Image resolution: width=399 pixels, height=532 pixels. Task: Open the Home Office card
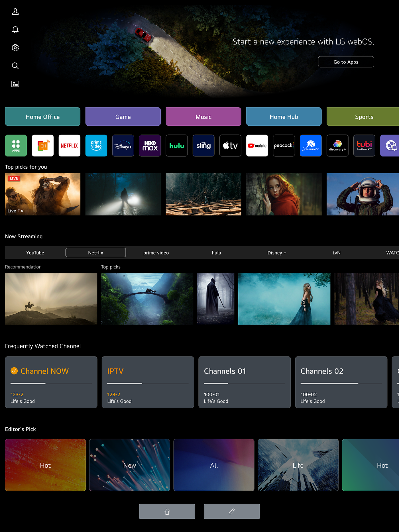point(43,117)
